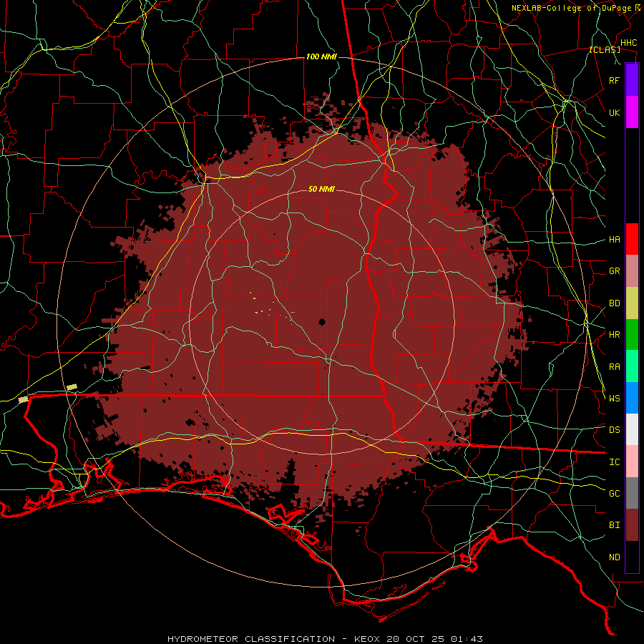Click the HHC product label
This screenshot has height=644, width=644.
[628, 43]
